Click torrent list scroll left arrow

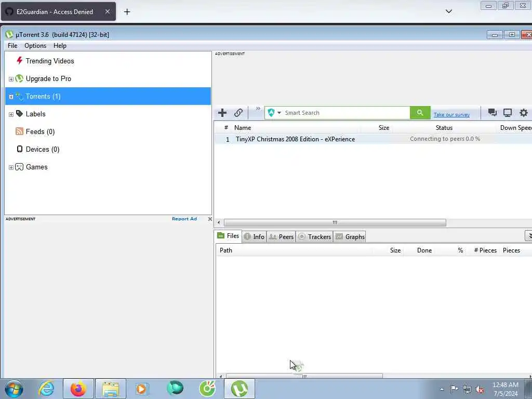tap(219, 222)
